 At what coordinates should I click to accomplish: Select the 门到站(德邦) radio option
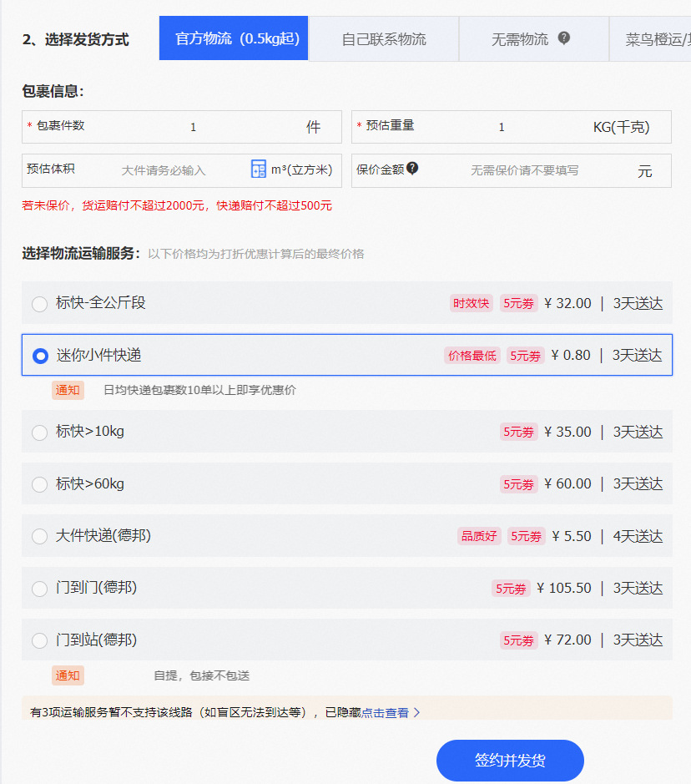[39, 641]
